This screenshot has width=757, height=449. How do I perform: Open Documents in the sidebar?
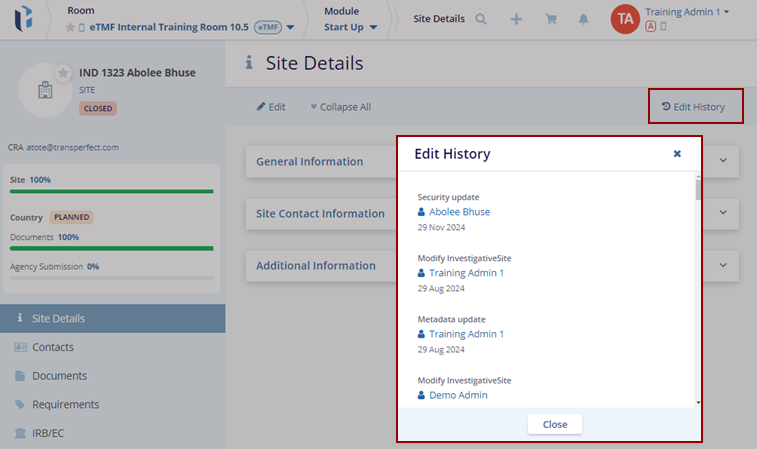click(59, 376)
